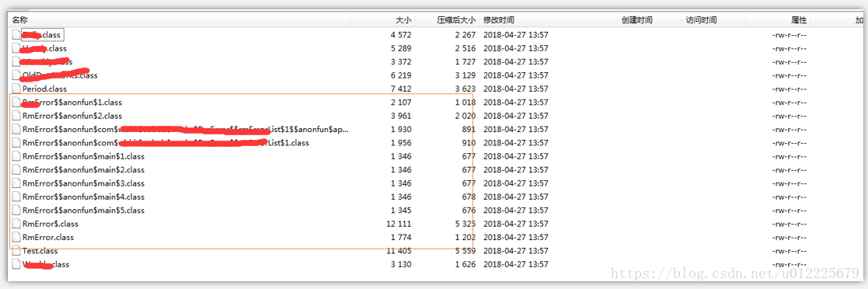This screenshot has width=868, height=289.
Task: Select the RmError$$anonfun$main$3.class file name
Action: 83,183
